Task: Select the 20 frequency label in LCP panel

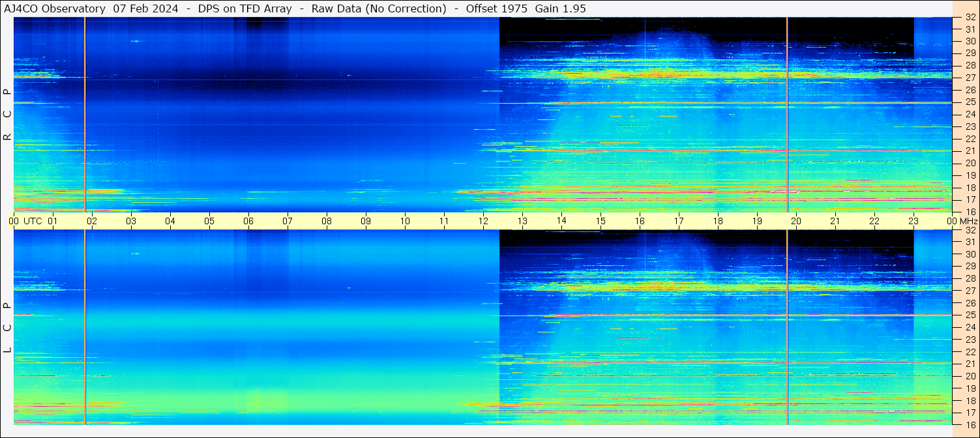Action: [970, 376]
